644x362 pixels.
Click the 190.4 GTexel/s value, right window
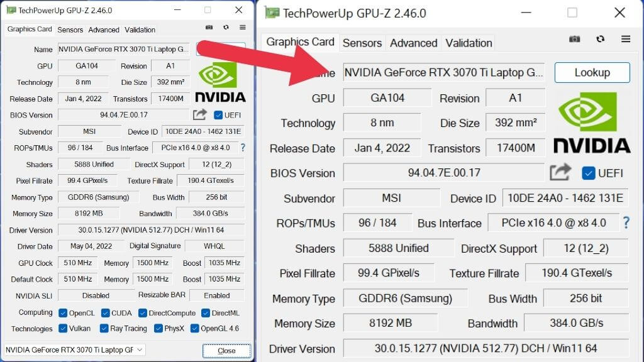point(577,273)
